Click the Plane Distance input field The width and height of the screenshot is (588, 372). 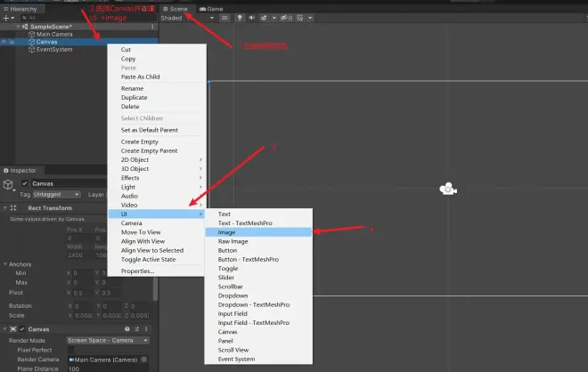tap(108, 368)
